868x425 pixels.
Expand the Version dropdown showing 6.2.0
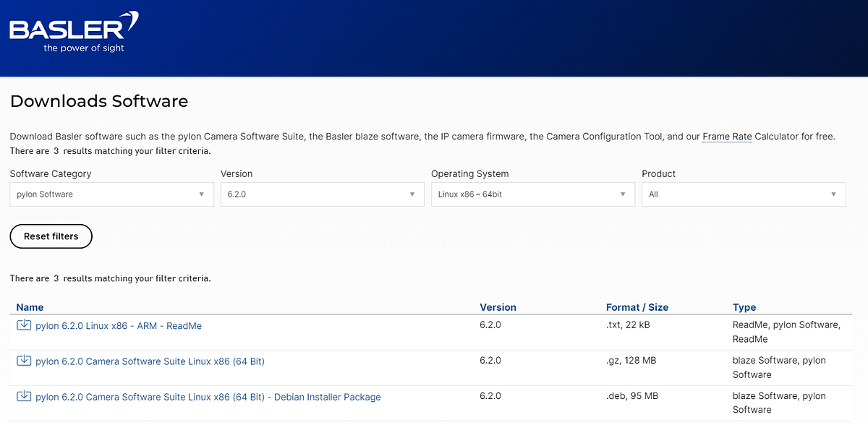323,194
